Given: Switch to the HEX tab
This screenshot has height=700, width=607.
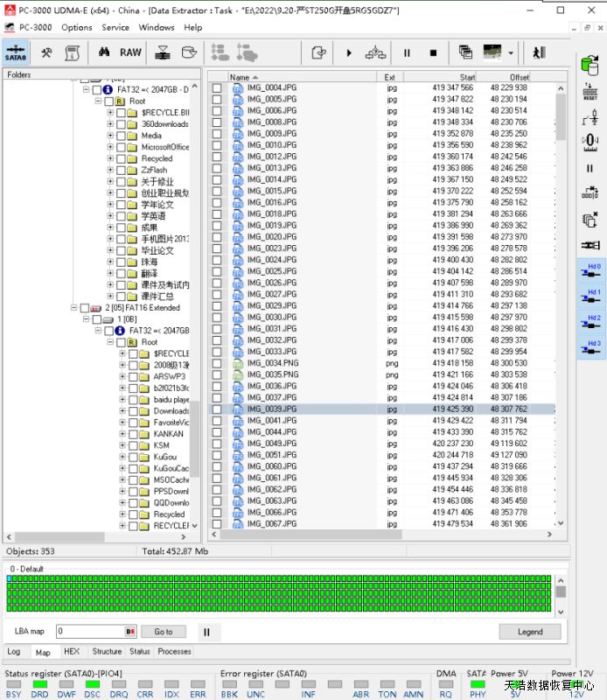Looking at the screenshot, I should coord(72,652).
